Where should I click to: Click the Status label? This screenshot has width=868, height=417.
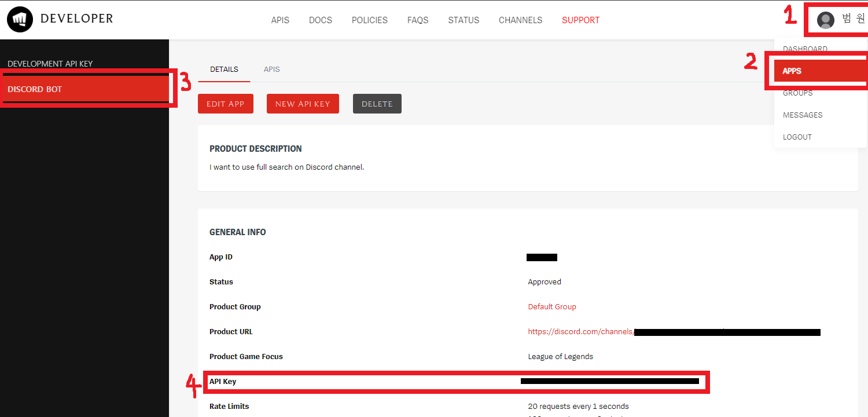[x=221, y=282]
